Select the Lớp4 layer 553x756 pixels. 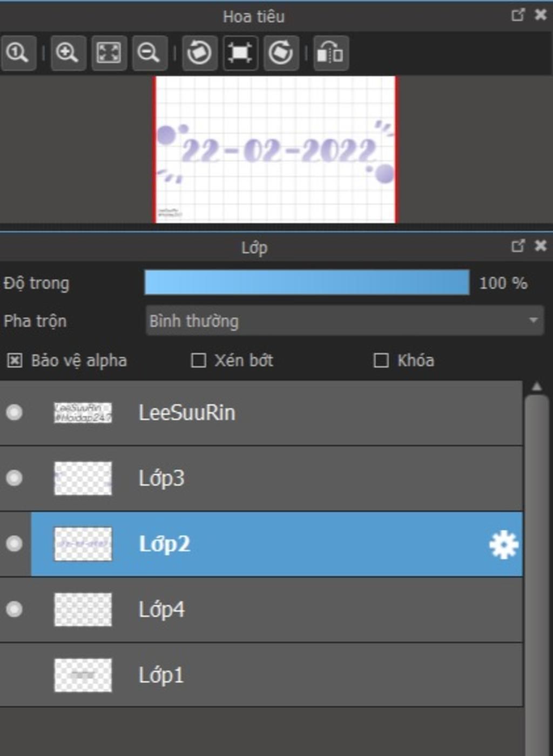tap(270, 610)
